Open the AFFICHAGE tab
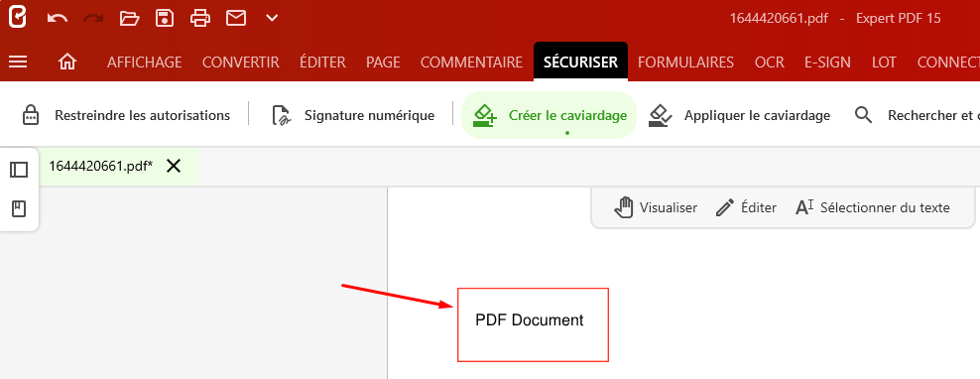 (x=145, y=62)
